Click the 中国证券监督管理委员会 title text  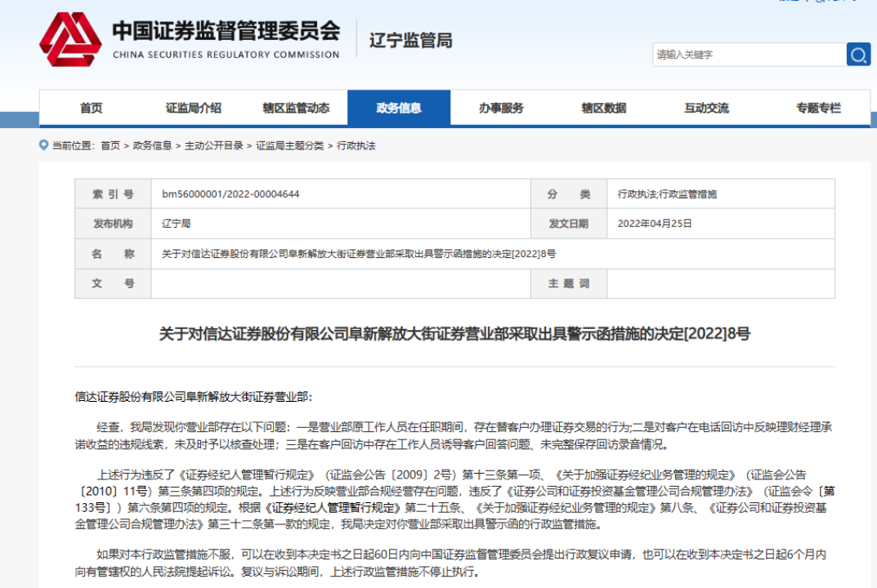[226, 33]
